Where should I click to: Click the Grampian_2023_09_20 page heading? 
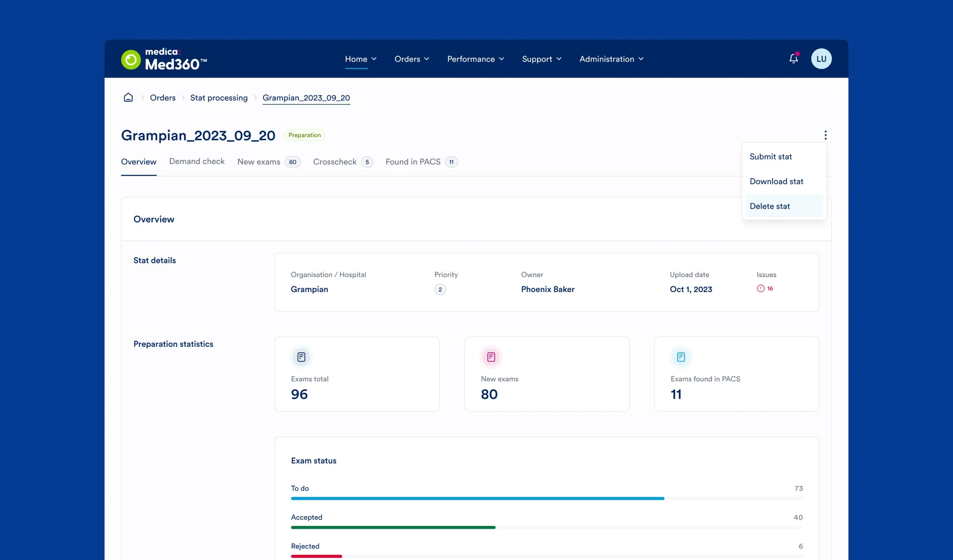(198, 135)
